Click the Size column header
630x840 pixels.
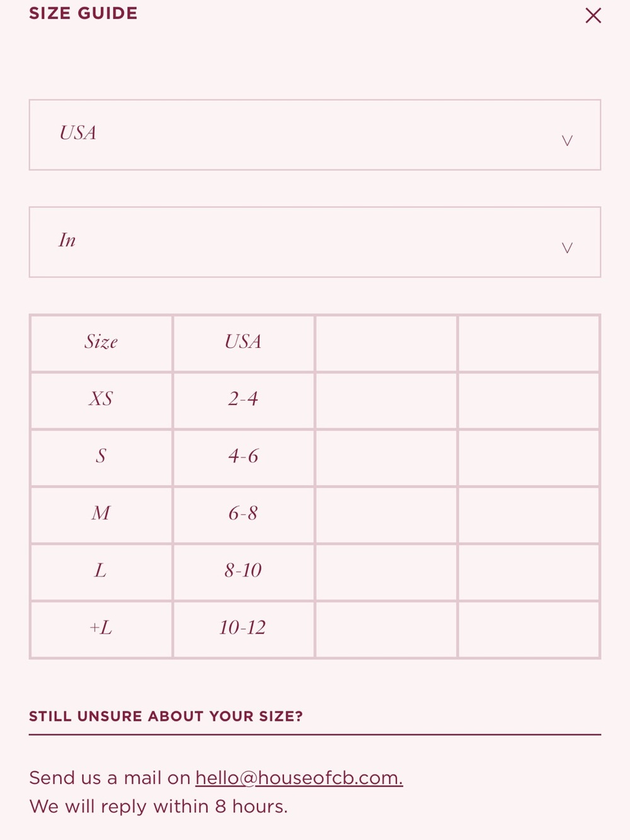[x=101, y=343]
